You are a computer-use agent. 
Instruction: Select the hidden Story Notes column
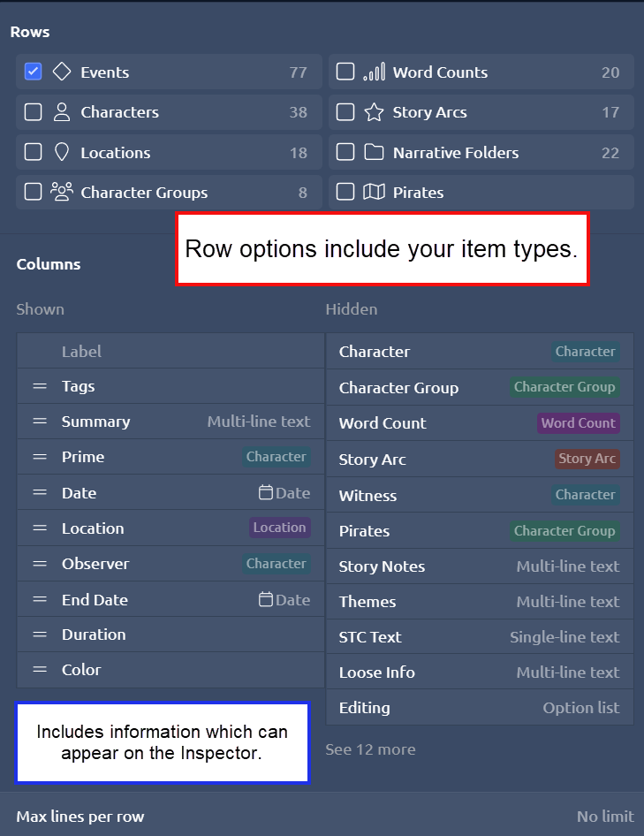pyautogui.click(x=382, y=566)
